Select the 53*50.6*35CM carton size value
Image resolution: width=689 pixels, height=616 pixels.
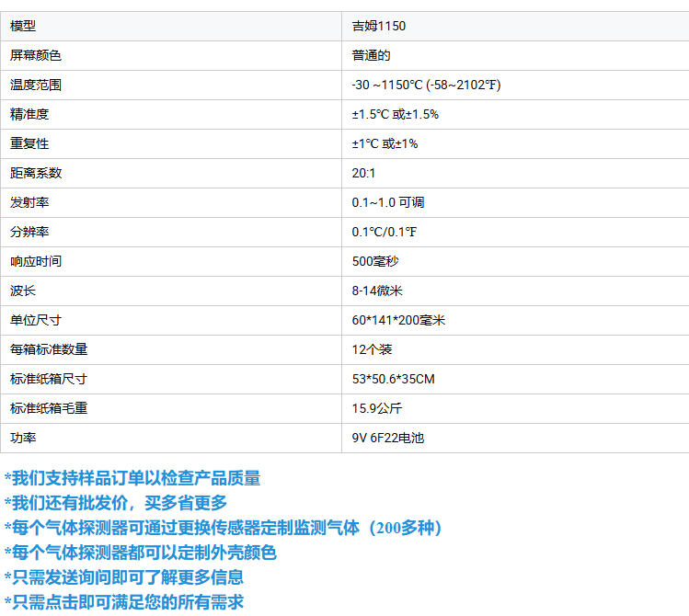(x=393, y=379)
